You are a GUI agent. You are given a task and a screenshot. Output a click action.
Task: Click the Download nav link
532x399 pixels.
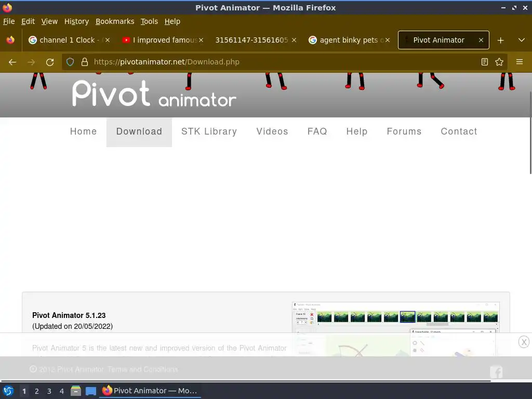[139, 131]
